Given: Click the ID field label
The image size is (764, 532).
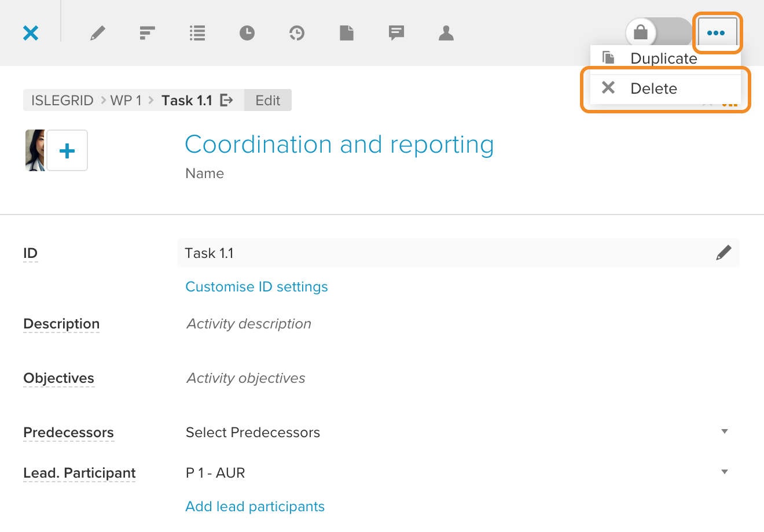Looking at the screenshot, I should (x=30, y=253).
